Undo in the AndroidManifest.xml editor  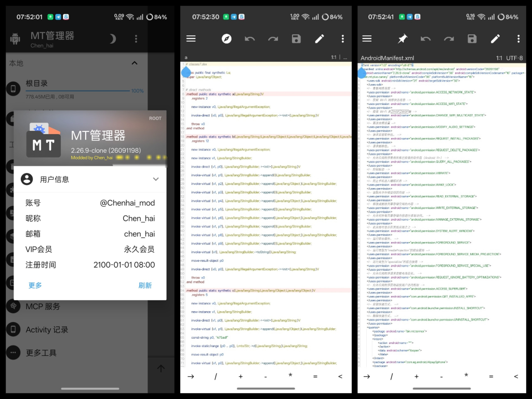[425, 39]
